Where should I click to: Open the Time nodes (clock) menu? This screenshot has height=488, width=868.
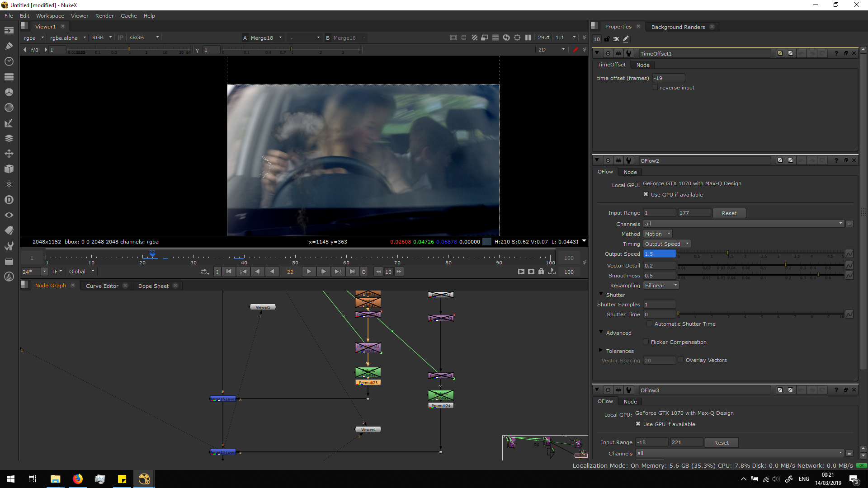(9, 61)
